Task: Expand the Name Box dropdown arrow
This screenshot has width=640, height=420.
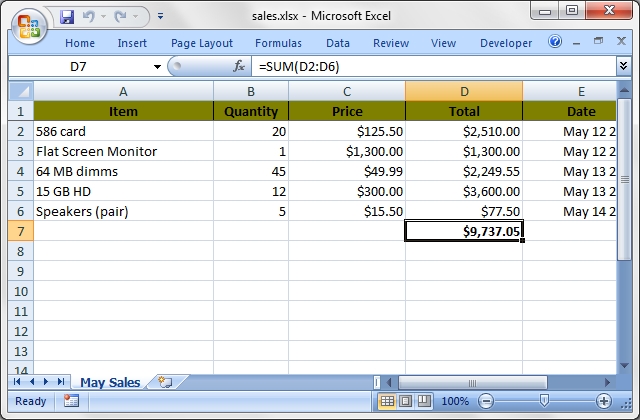Action: click(157, 67)
